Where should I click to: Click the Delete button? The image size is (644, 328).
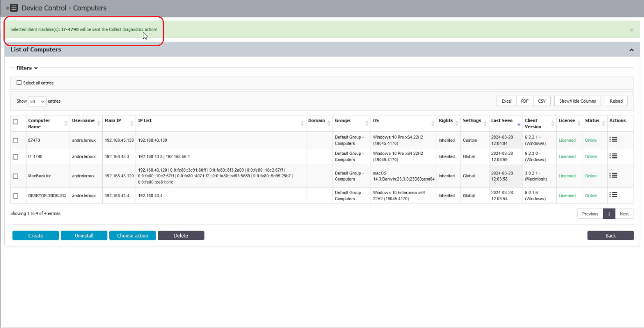coord(181,236)
